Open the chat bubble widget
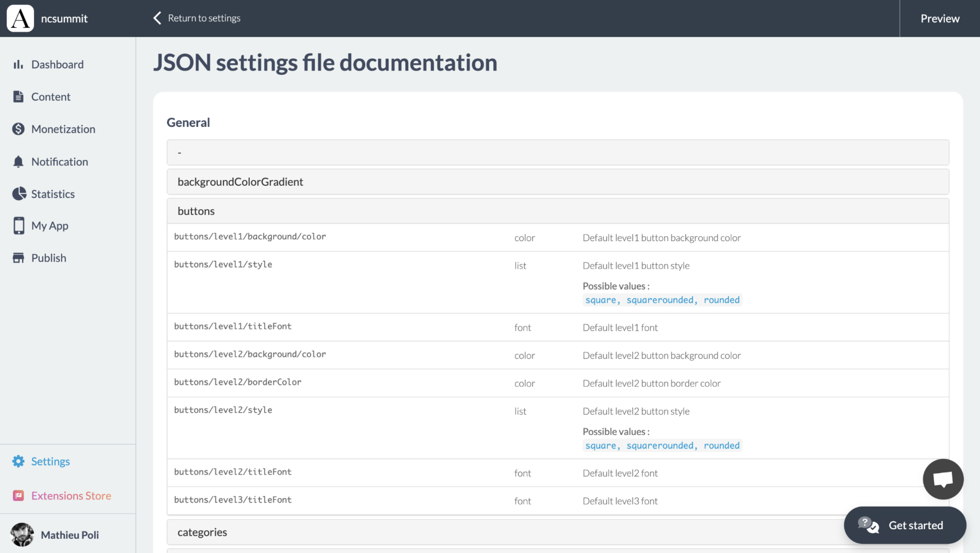Viewport: 980px width, 553px height. (x=943, y=479)
